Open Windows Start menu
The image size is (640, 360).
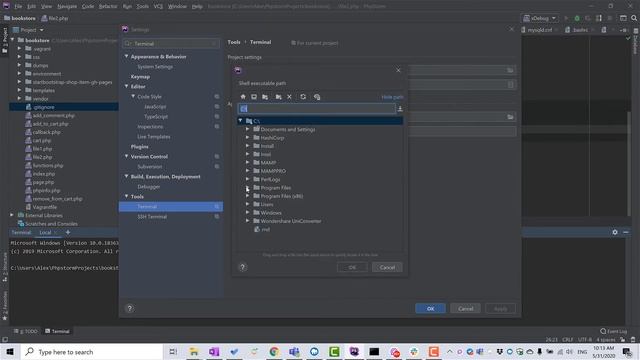click(10, 351)
